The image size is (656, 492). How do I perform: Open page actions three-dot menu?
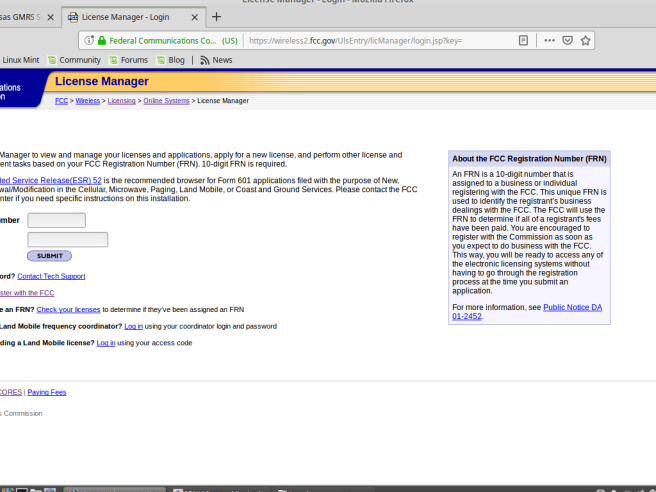pos(549,41)
